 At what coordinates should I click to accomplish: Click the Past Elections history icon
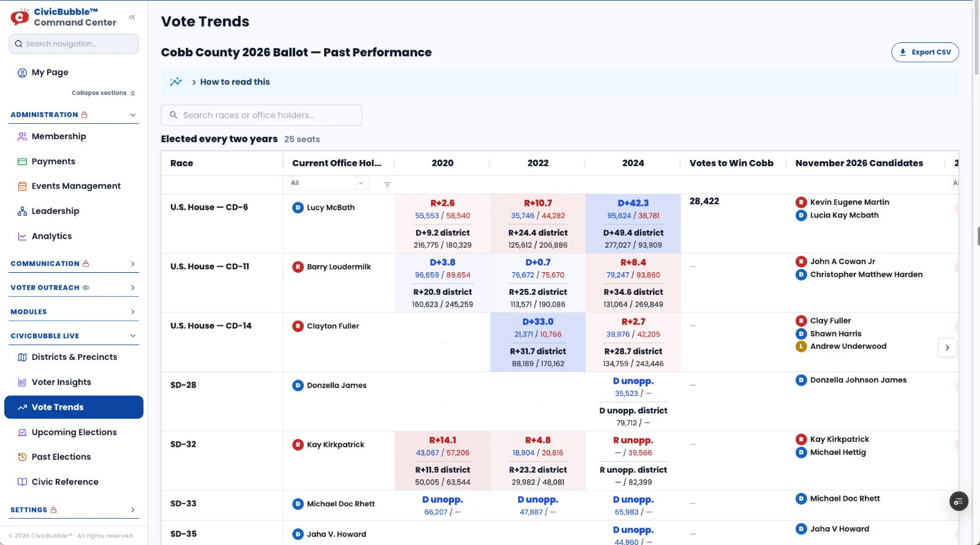(22, 457)
